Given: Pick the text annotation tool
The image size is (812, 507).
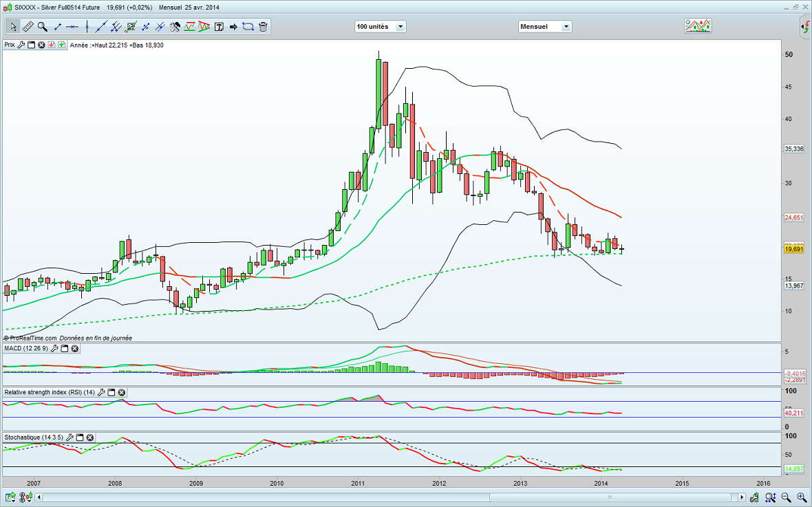Looking at the screenshot, I should click(x=219, y=27).
